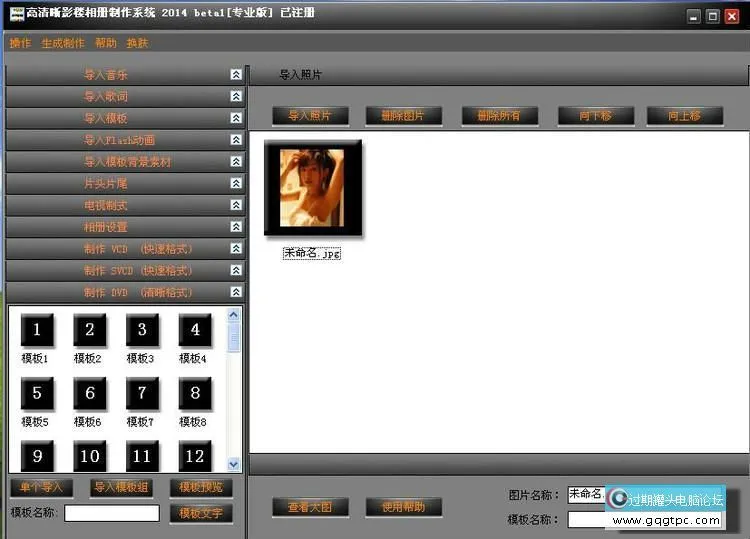The width and height of the screenshot is (750, 539).
Task: Click the template list scroll-down arrow
Action: click(x=233, y=464)
